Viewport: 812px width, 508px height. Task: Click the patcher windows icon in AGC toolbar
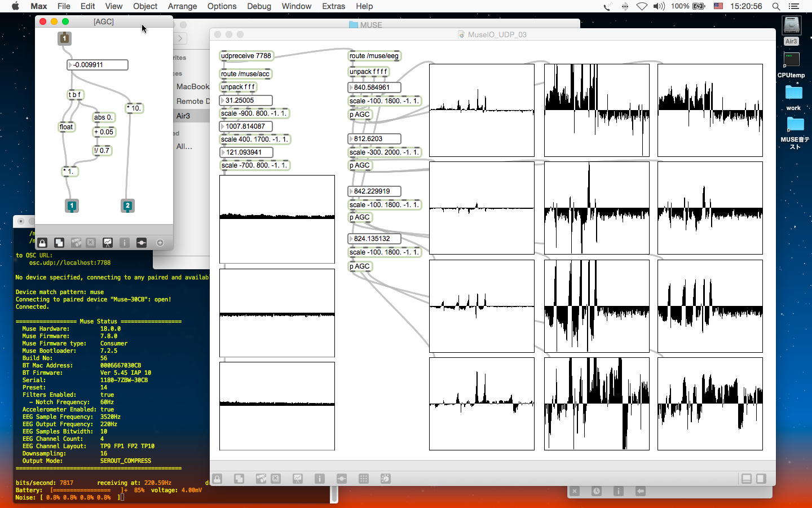(x=59, y=243)
